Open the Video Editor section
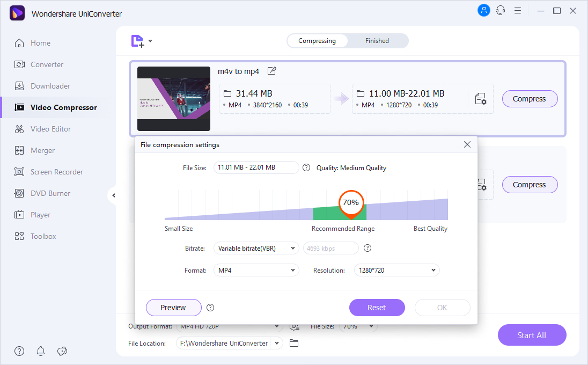Viewport: 588px width, 365px height. [42, 129]
